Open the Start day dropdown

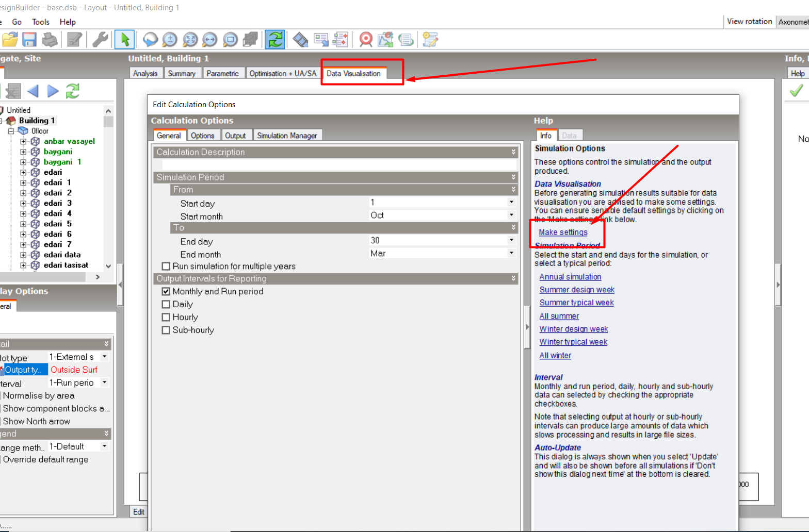[511, 203]
